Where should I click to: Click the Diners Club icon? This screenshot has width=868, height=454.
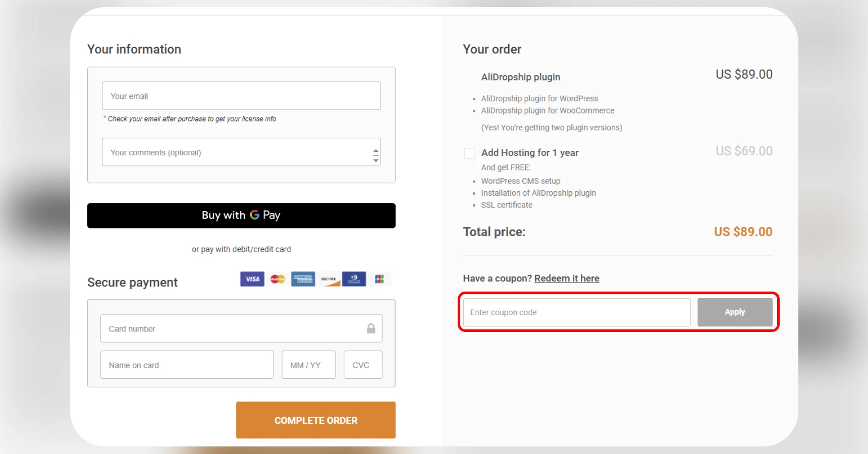coord(354,279)
